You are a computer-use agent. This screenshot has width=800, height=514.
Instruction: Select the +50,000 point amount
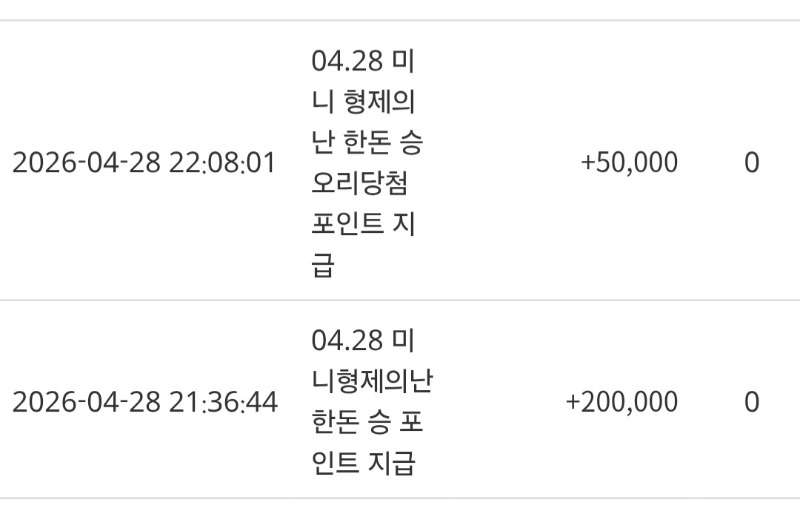628,163
